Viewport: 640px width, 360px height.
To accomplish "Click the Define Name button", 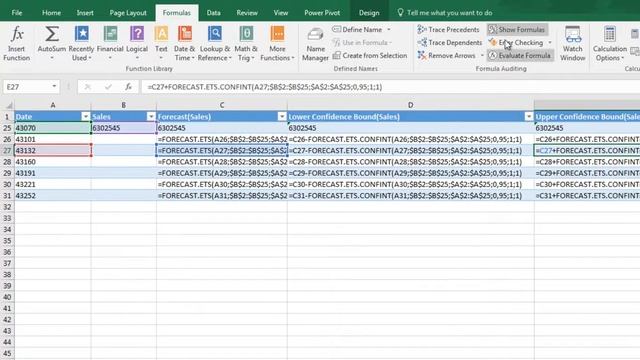I will [358, 29].
